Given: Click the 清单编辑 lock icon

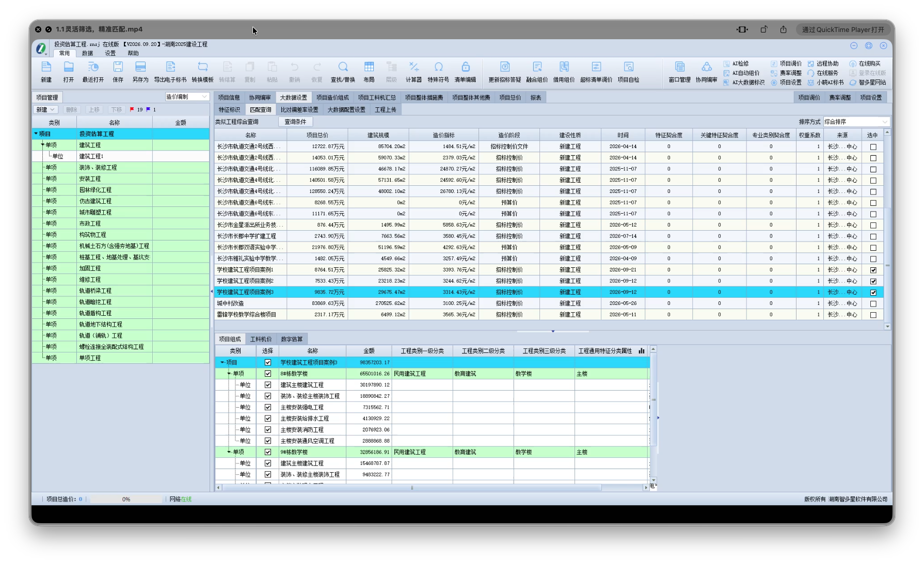Looking at the screenshot, I should 465,72.
